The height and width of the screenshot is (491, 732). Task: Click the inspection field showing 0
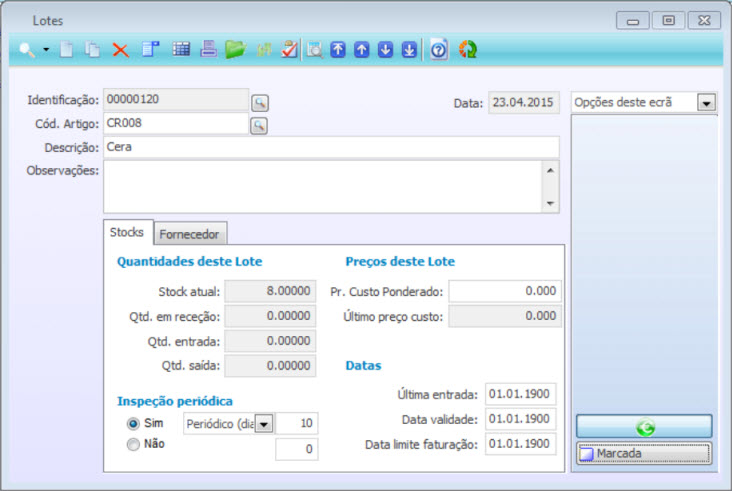click(x=297, y=449)
